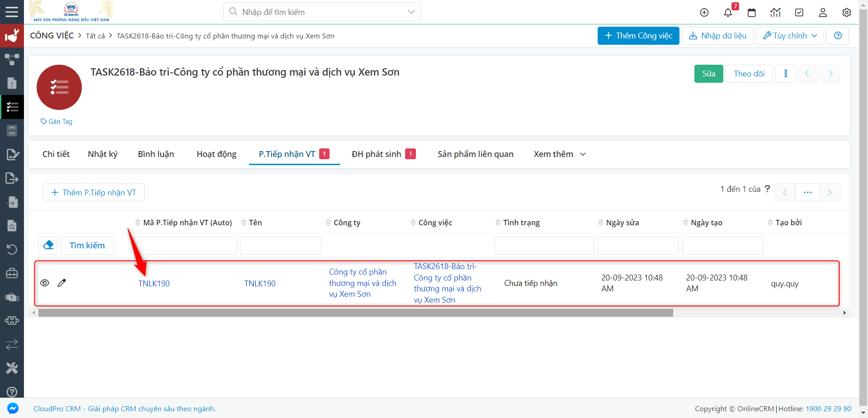Expand the global search dropdown arrow

click(411, 12)
